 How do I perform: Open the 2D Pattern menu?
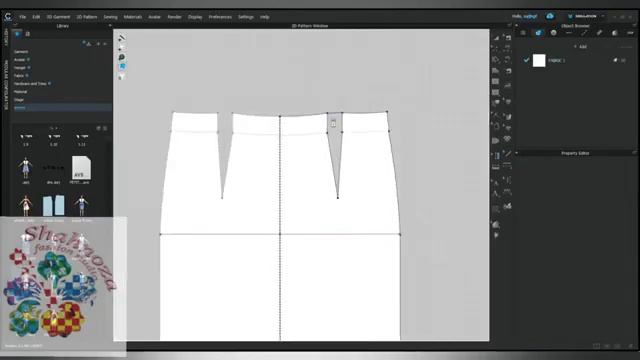point(87,17)
